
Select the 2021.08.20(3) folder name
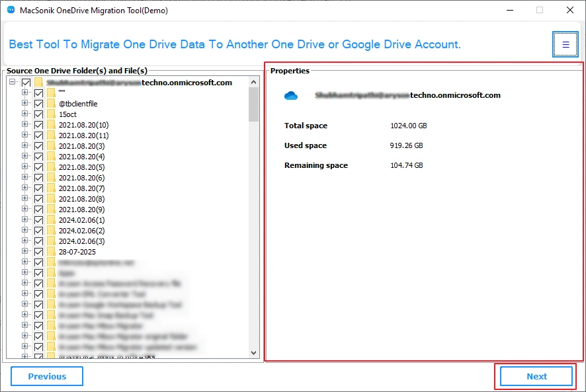point(82,146)
